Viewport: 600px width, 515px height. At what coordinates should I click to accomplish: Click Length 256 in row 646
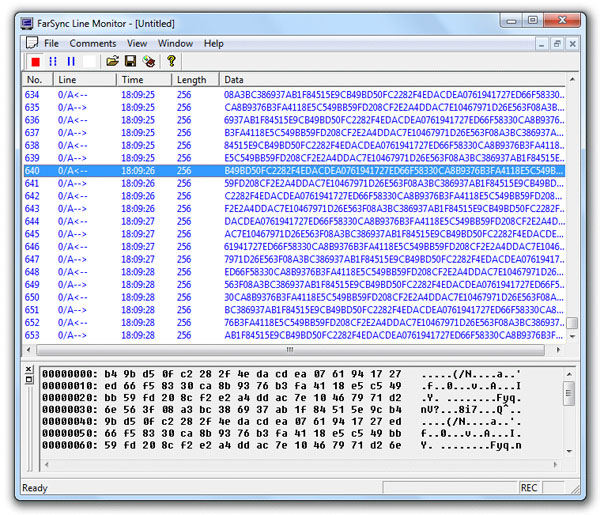(184, 246)
